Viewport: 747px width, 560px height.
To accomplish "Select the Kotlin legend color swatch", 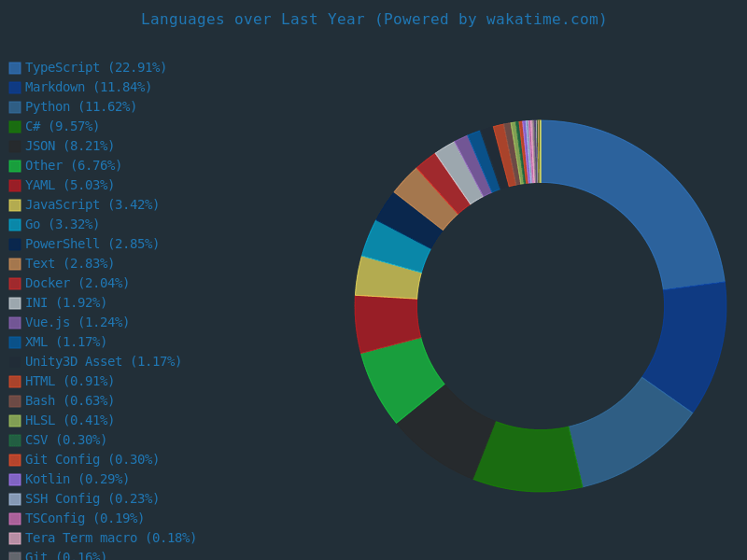I will (15, 480).
